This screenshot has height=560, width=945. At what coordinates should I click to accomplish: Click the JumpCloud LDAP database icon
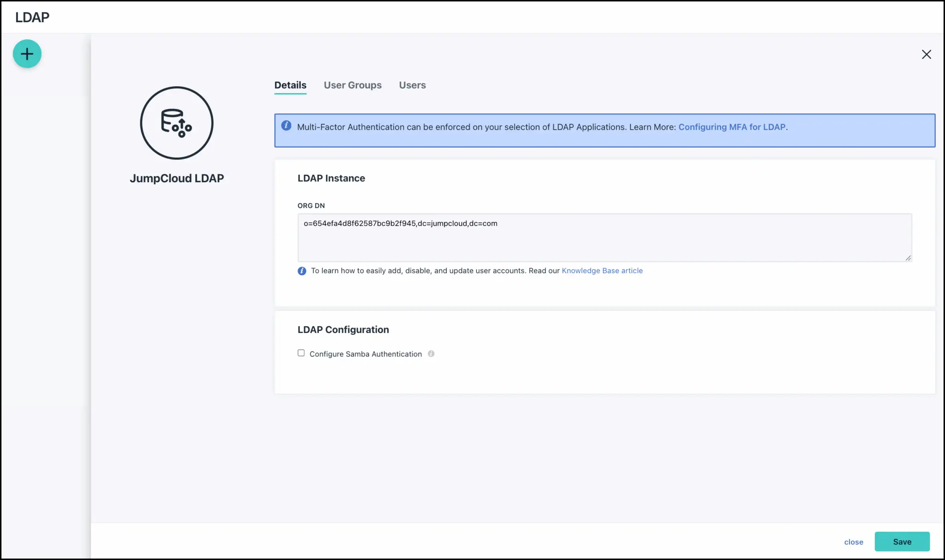(x=176, y=123)
